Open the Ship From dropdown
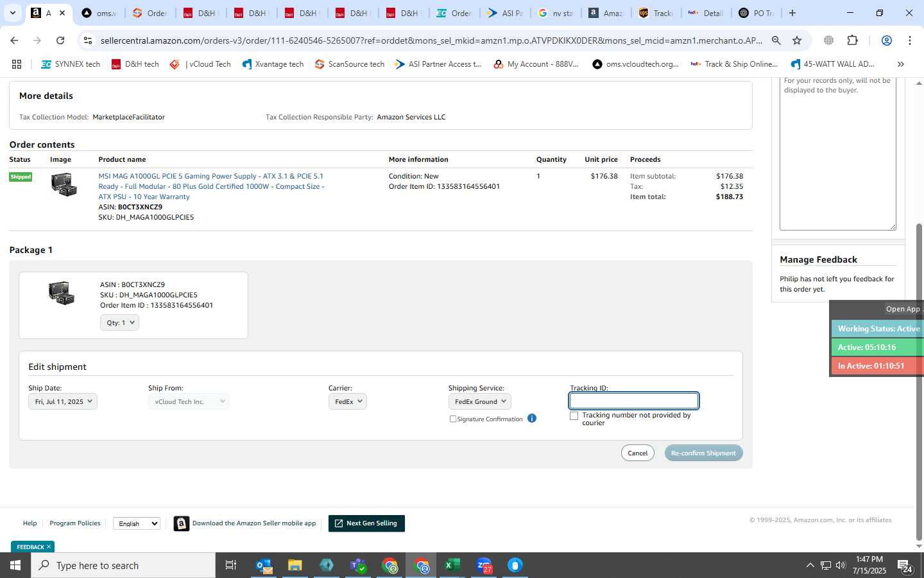The width and height of the screenshot is (924, 578). point(189,401)
